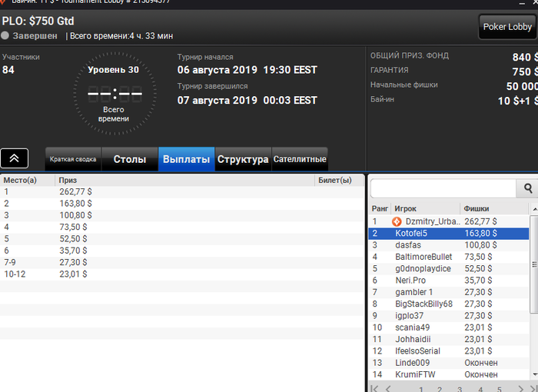Minimize the tournament lobby window
The width and height of the screenshot is (538, 392).
coord(522,3)
